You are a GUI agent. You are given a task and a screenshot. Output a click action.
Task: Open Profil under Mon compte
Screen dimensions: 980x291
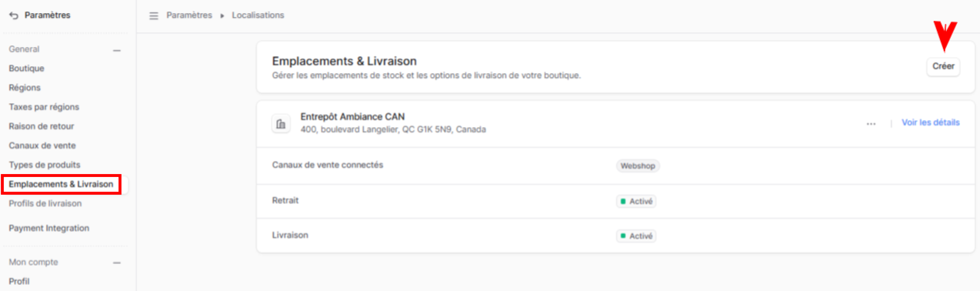click(x=19, y=282)
